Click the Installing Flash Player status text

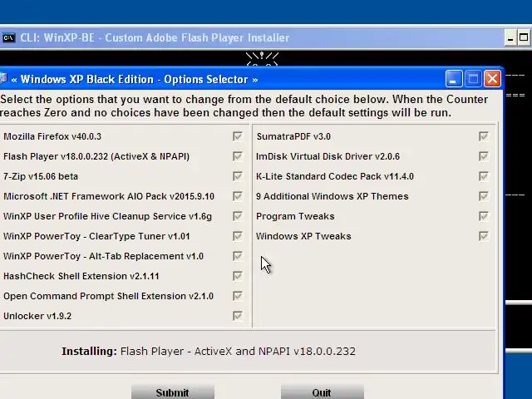209,351
